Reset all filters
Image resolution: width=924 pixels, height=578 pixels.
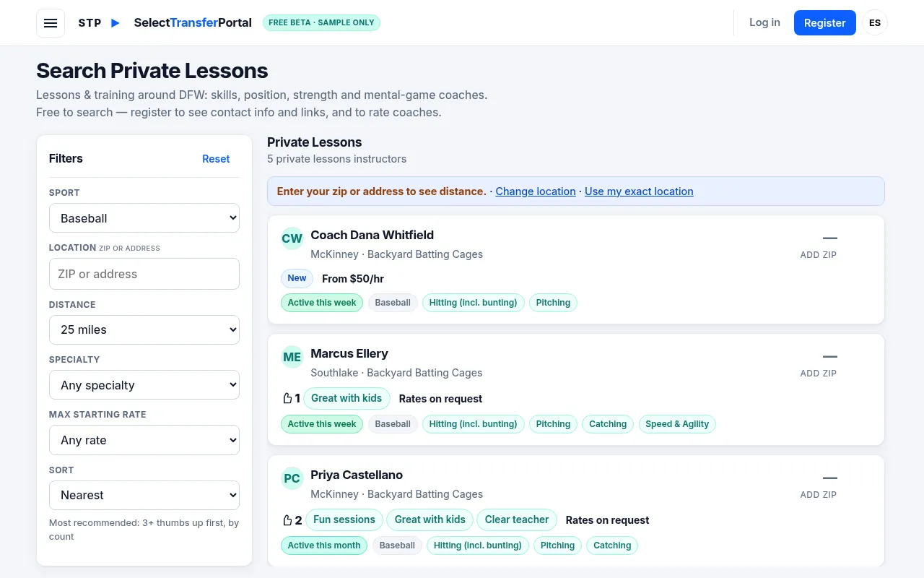click(216, 159)
